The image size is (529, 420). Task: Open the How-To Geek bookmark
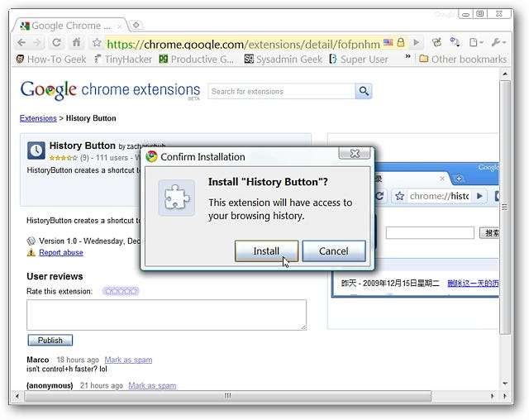pyautogui.click(x=51, y=60)
